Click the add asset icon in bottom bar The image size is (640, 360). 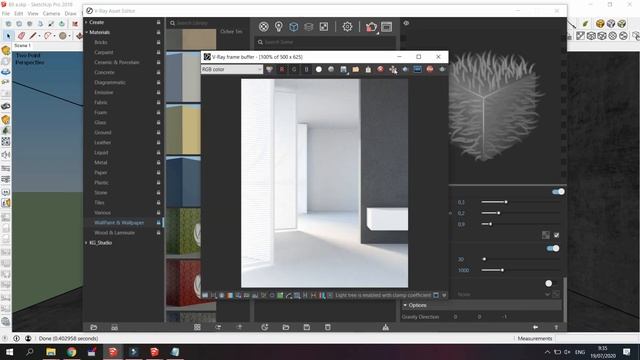tap(264, 327)
